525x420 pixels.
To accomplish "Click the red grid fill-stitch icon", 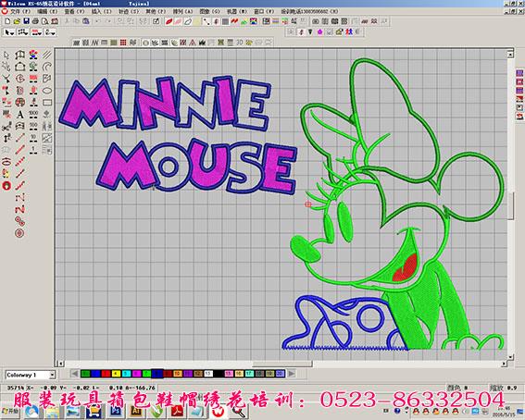I will (x=123, y=43).
